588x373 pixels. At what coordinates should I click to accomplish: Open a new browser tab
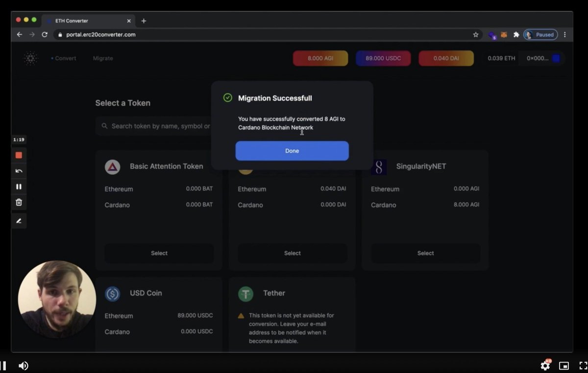pyautogui.click(x=144, y=21)
